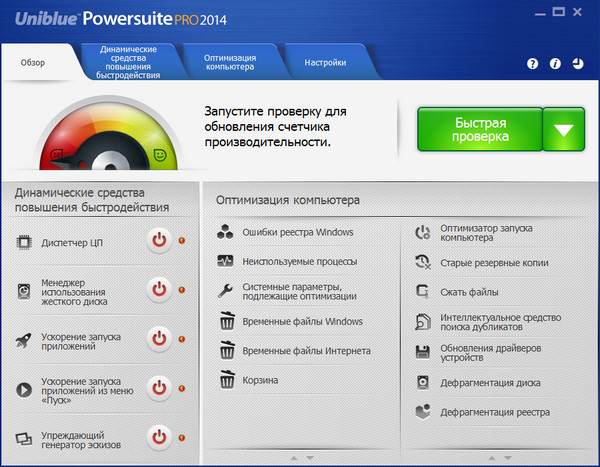Maximize the Powersuite window
Image resolution: width=600 pixels, height=467 pixels.
pyautogui.click(x=558, y=12)
